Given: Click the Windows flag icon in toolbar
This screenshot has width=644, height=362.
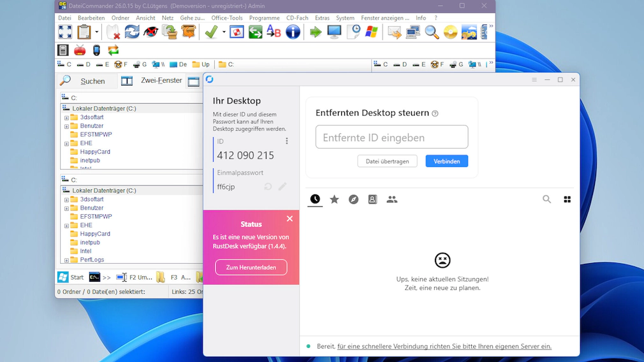Looking at the screenshot, I should click(x=372, y=32).
